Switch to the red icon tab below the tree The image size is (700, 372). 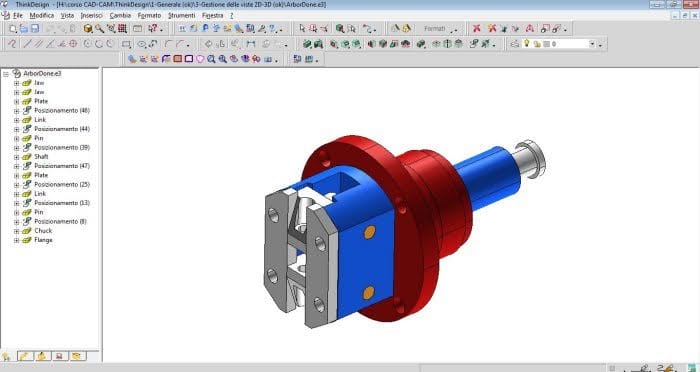pos(59,356)
